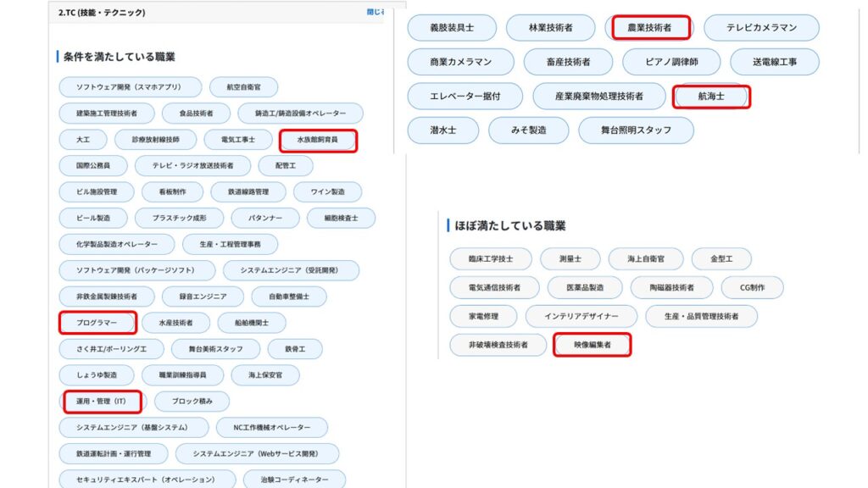Choose the 農業技術者 occupation tag

(x=649, y=28)
